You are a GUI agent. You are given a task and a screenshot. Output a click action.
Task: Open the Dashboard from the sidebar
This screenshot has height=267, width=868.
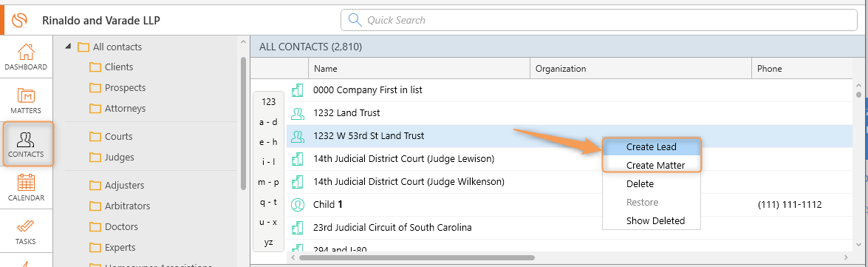[x=26, y=57]
